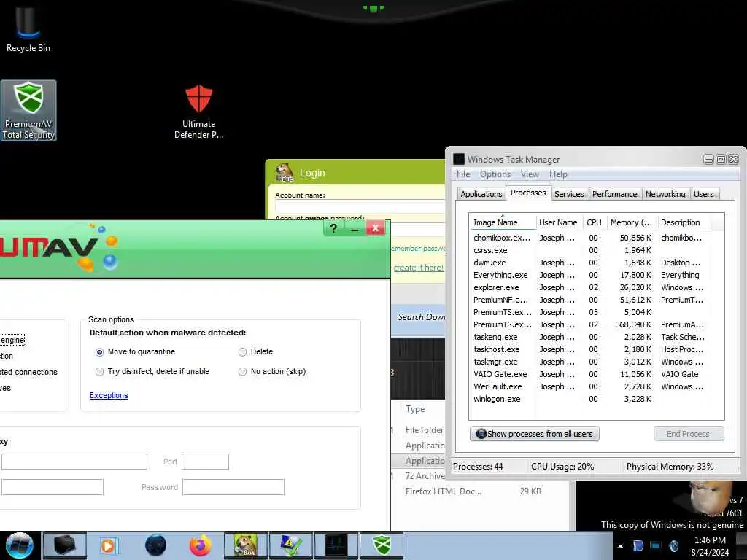Select the Delete radio option
Screen dimensions: 747x560
tap(242, 352)
